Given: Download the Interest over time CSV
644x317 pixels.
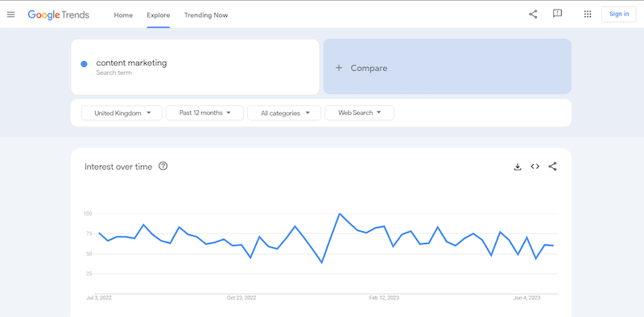Looking at the screenshot, I should tap(518, 167).
